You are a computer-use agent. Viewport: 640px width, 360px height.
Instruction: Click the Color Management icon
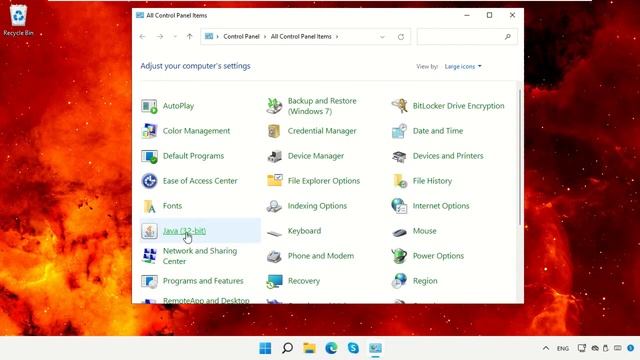pos(149,131)
